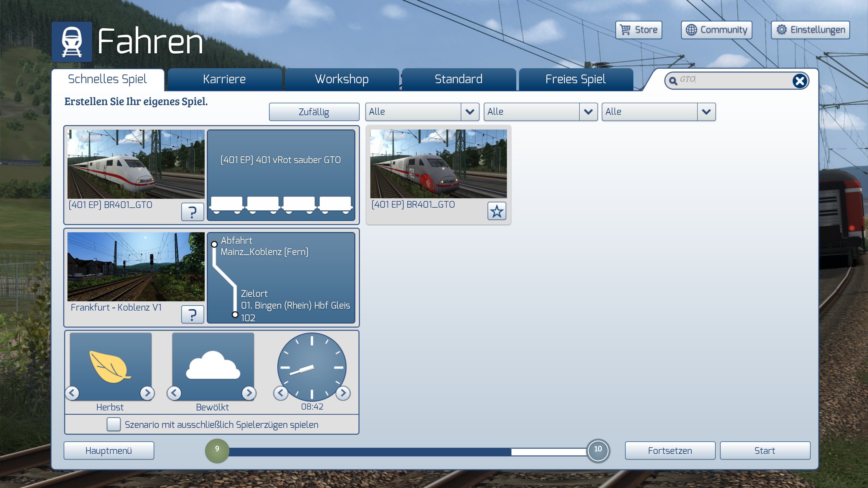Choose next weather arrow
The image size is (868, 488).
(x=249, y=393)
